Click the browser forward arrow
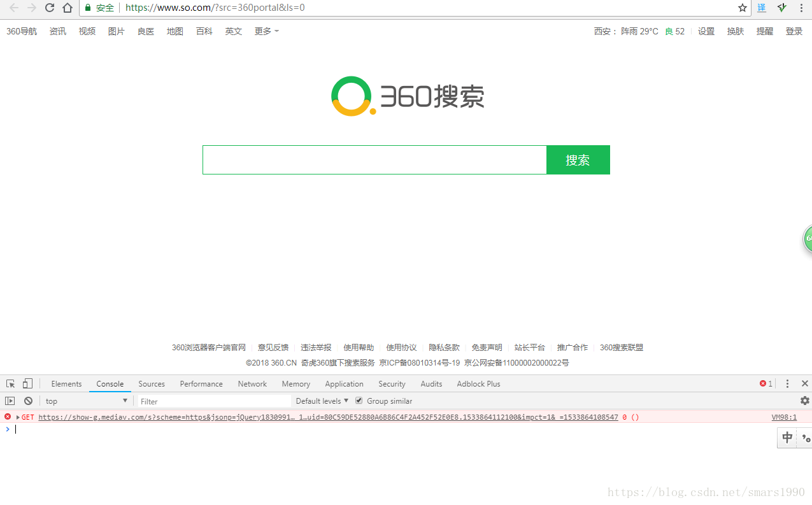The height and width of the screenshot is (505, 812). (31, 8)
